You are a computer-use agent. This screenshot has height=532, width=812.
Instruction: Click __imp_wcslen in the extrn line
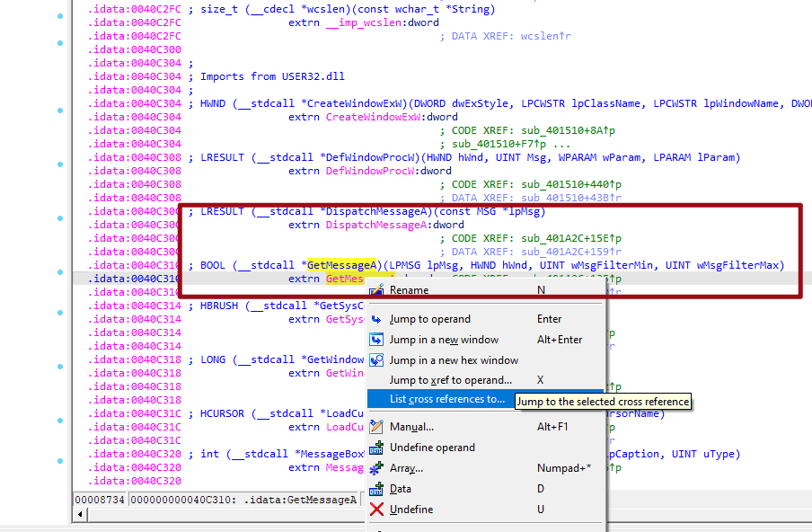click(x=364, y=22)
